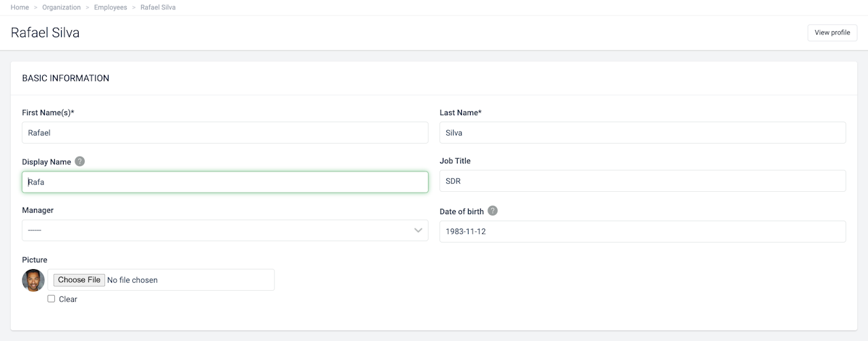The width and height of the screenshot is (868, 341).
Task: Click the Job Title input containing SDR
Action: (x=642, y=181)
